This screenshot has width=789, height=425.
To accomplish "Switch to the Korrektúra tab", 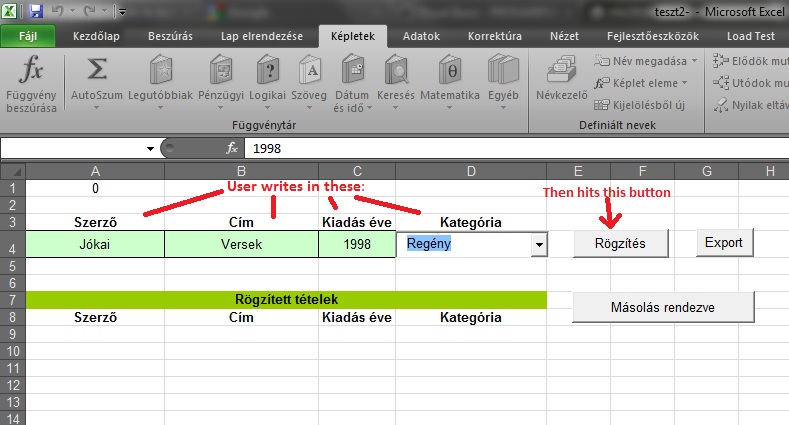I will [495, 36].
